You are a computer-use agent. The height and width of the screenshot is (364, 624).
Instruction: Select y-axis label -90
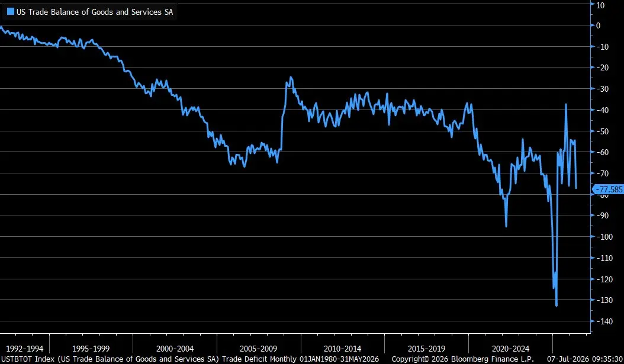click(x=603, y=215)
